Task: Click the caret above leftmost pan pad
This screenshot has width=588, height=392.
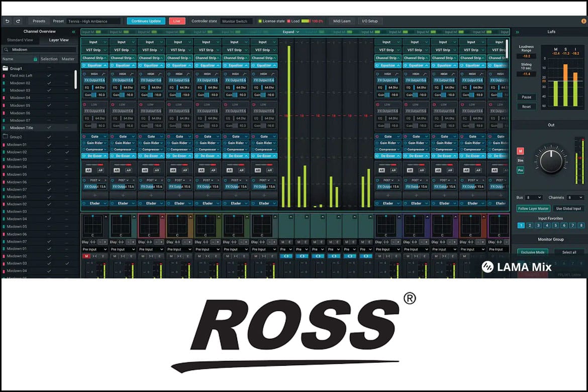Action: (106, 217)
